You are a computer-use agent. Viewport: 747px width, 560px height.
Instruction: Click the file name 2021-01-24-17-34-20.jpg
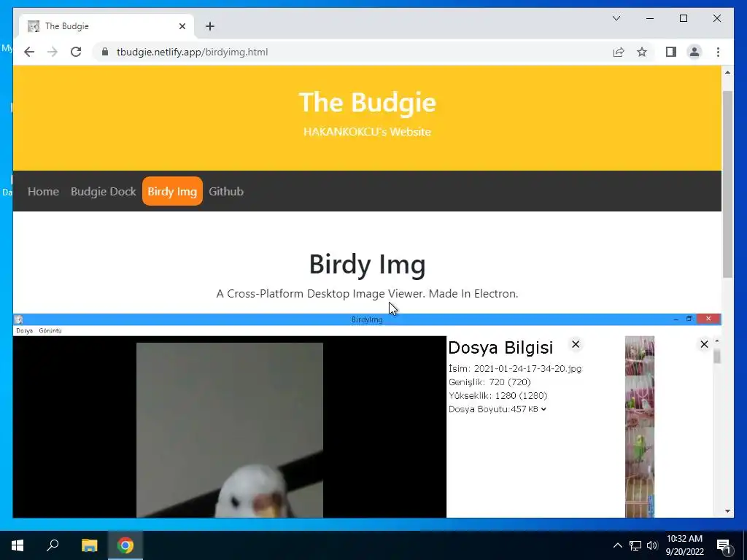pos(527,368)
